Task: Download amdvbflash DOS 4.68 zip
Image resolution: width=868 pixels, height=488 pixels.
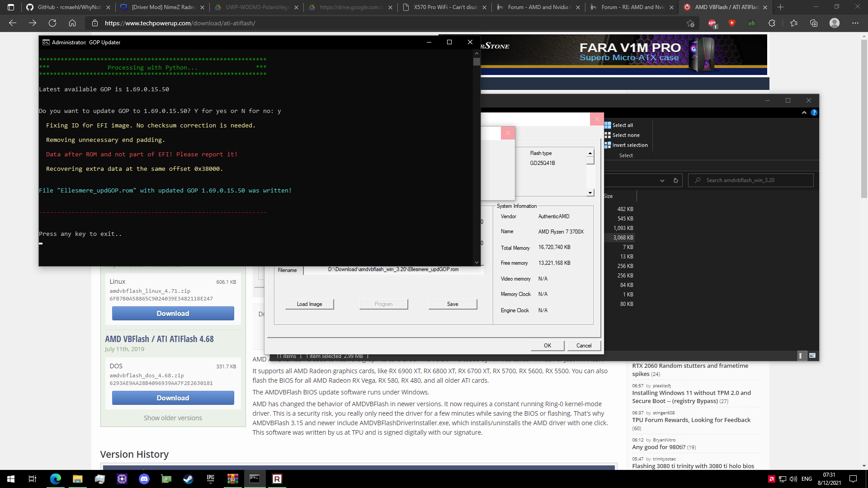Action: (173, 398)
